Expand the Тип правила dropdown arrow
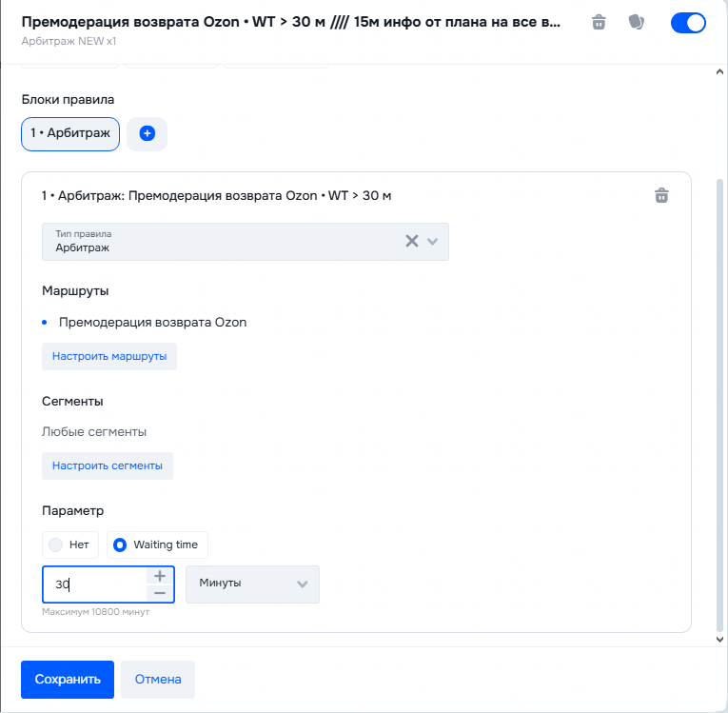The height and width of the screenshot is (713, 728). coord(433,241)
